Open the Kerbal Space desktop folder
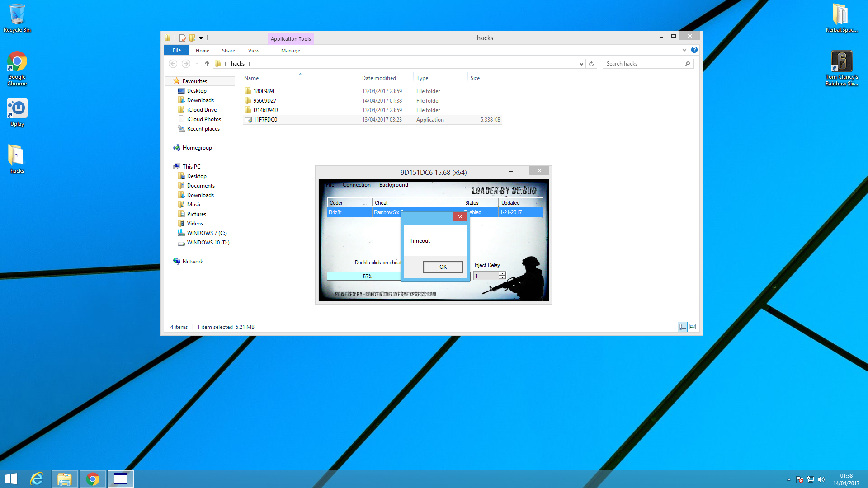 (841, 18)
